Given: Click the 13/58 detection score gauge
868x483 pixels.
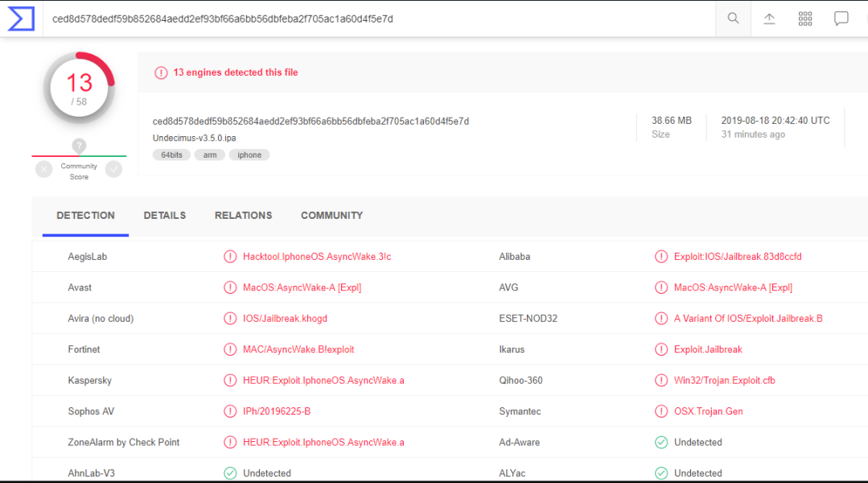Looking at the screenshot, I should tap(79, 89).
